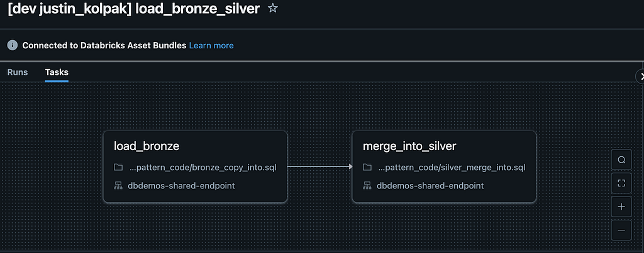
Task: Zoom out using the minus button
Action: point(621,230)
